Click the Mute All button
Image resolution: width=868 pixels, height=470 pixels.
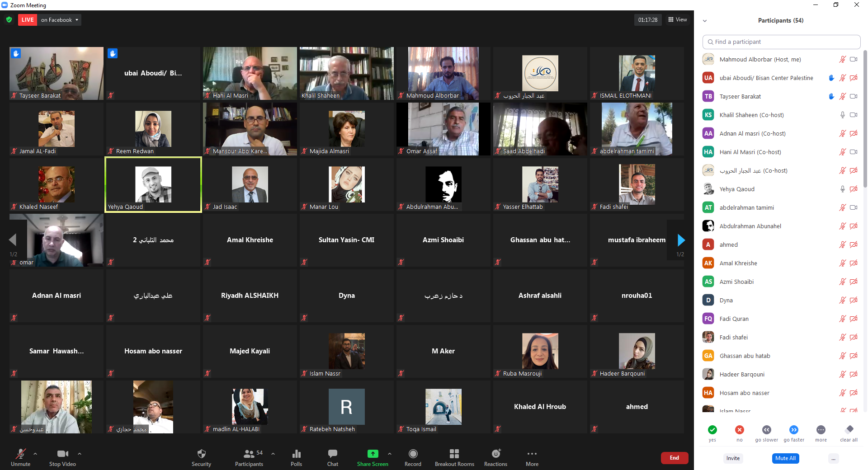click(x=785, y=458)
